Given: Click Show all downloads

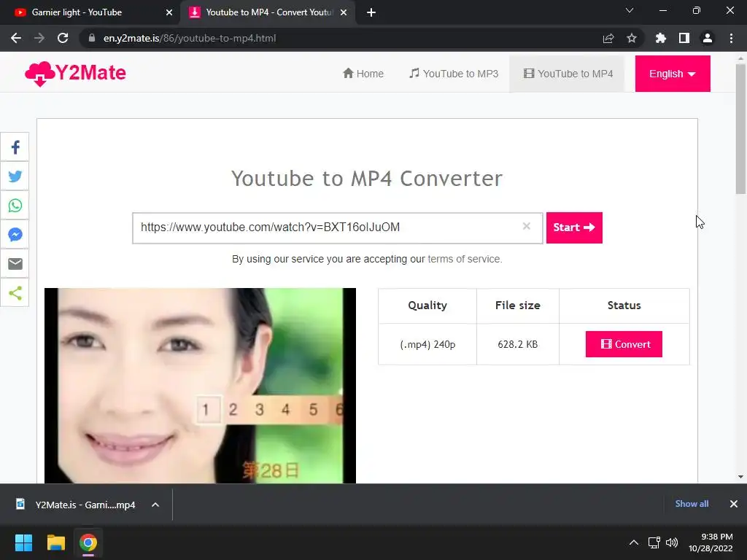Looking at the screenshot, I should [692, 504].
